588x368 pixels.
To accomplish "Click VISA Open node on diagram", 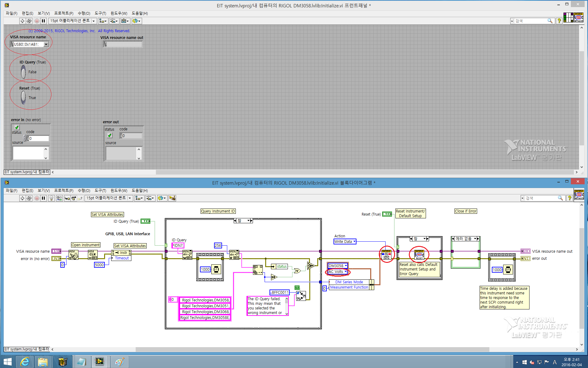I will tap(73, 255).
